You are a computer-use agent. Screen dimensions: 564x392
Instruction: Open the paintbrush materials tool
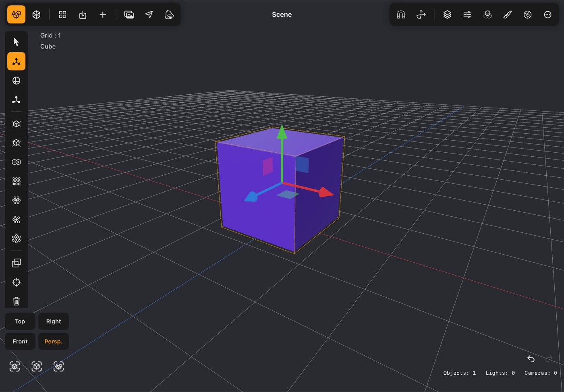[508, 15]
